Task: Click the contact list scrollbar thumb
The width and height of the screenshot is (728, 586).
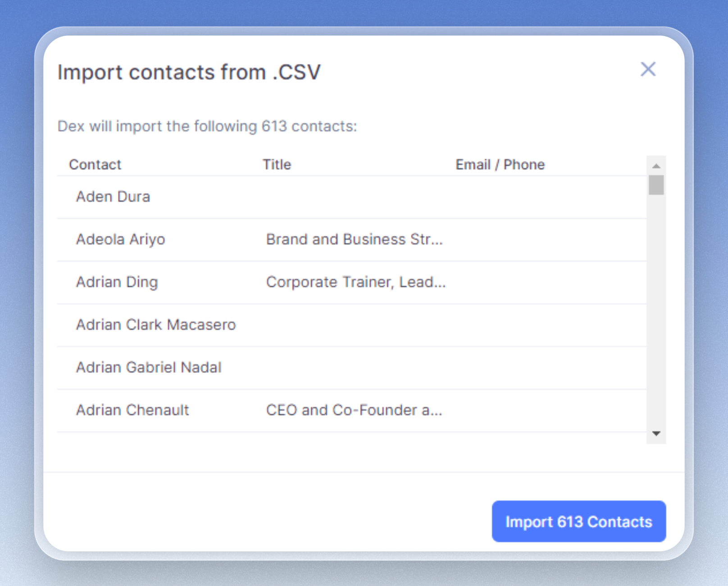Action: tap(656, 185)
